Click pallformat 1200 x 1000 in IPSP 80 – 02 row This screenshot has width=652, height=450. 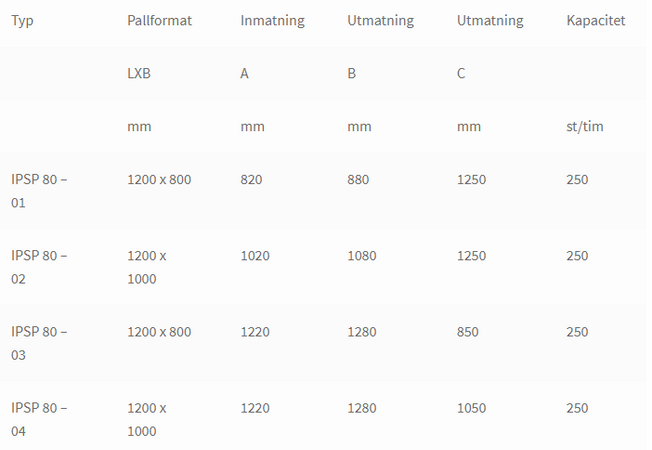tap(147, 267)
